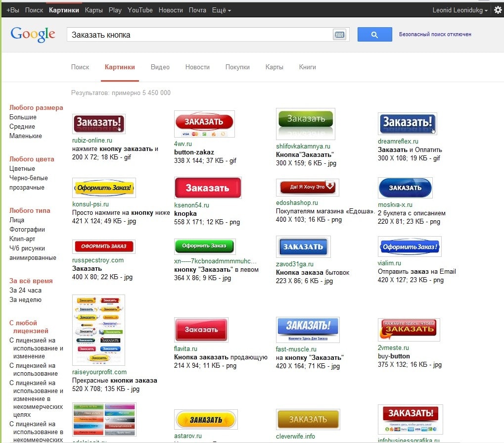Open the ksenon54.ru red Заказать thumbnail

point(208,188)
